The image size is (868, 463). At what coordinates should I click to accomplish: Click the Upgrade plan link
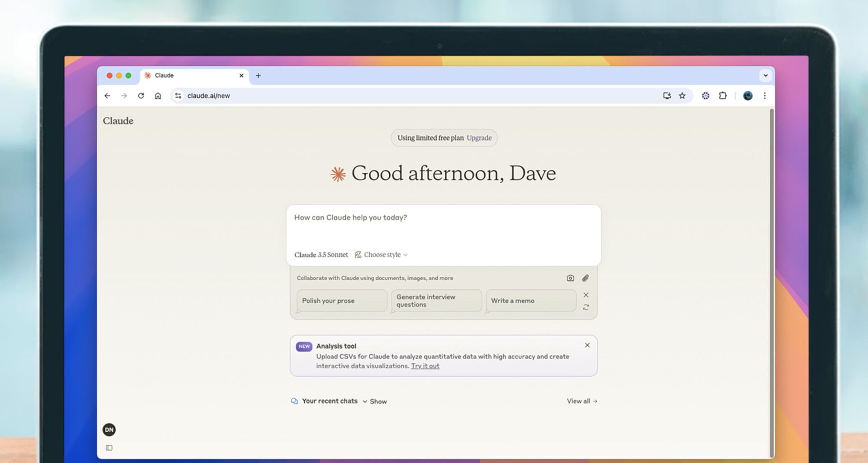pos(479,138)
